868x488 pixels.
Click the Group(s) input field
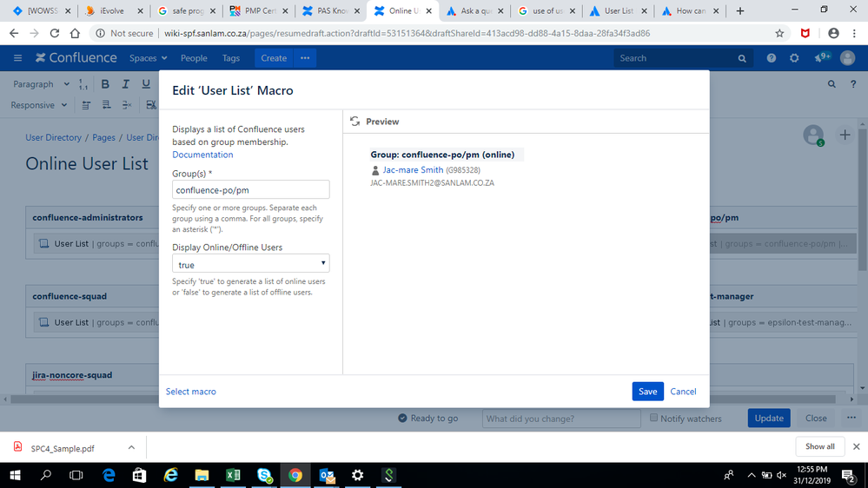click(251, 190)
